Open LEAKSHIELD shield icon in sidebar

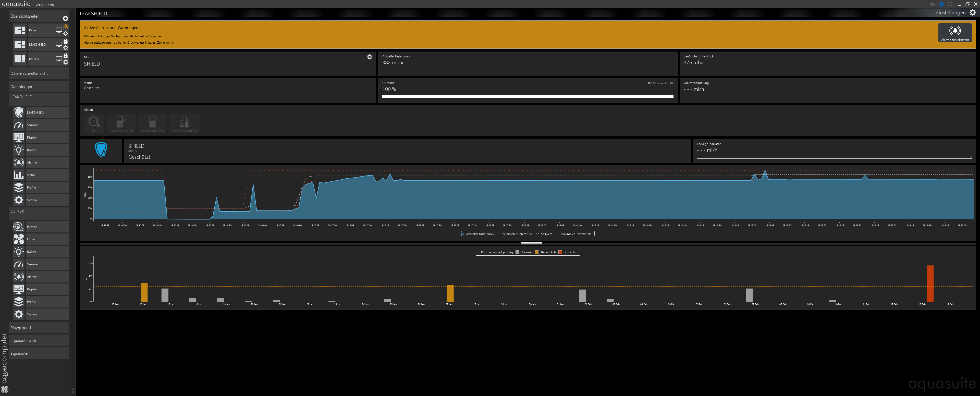(19, 112)
